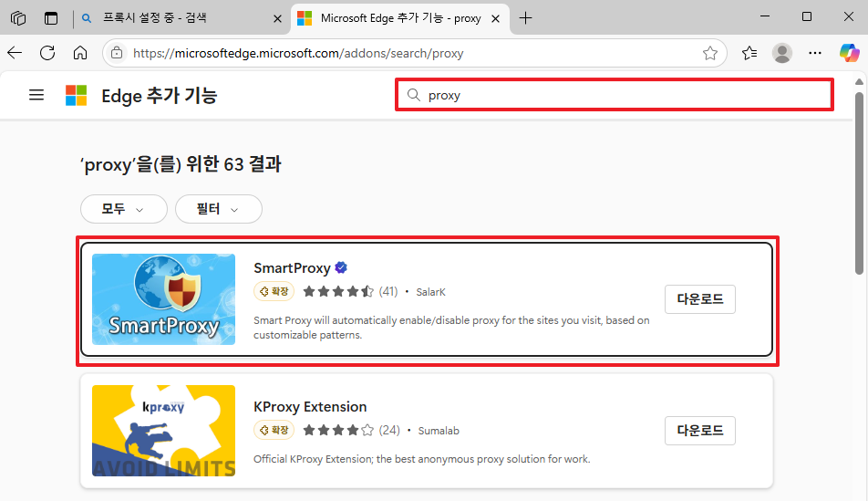Click the SmartProxy verified badge

341,267
